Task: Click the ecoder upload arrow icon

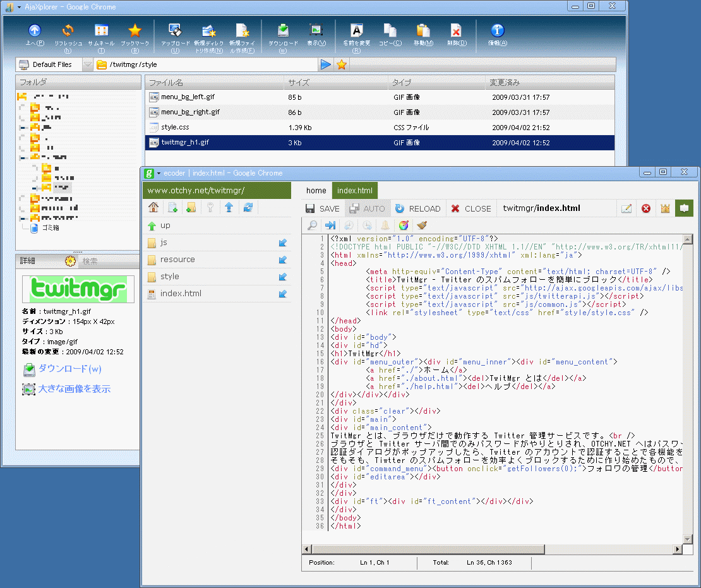Action: pos(229,208)
